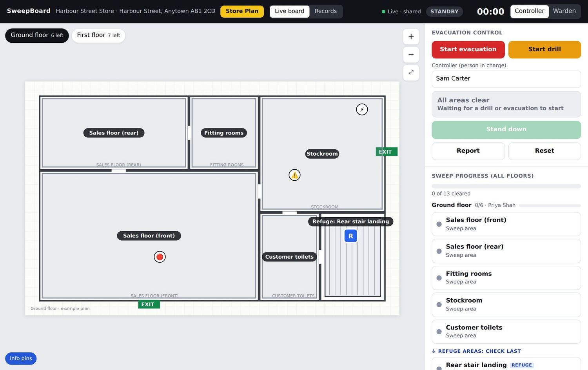Switch to Warden role
588x370 pixels.
564,11
